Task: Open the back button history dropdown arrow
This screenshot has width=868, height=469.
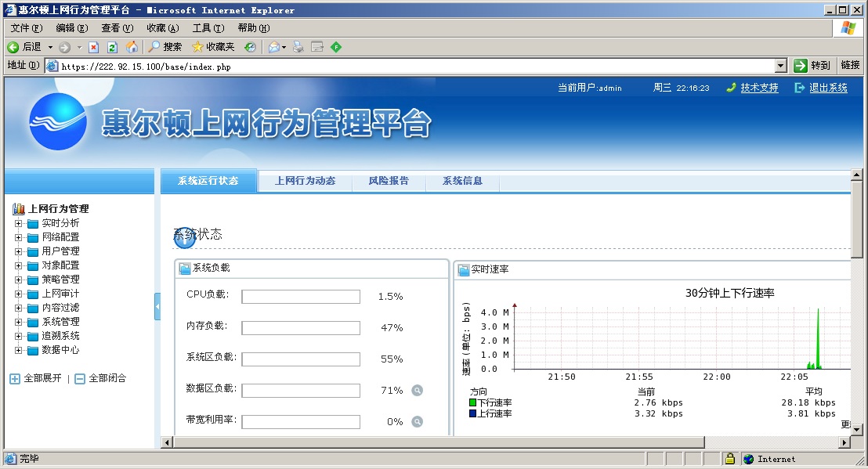Action: (x=50, y=47)
